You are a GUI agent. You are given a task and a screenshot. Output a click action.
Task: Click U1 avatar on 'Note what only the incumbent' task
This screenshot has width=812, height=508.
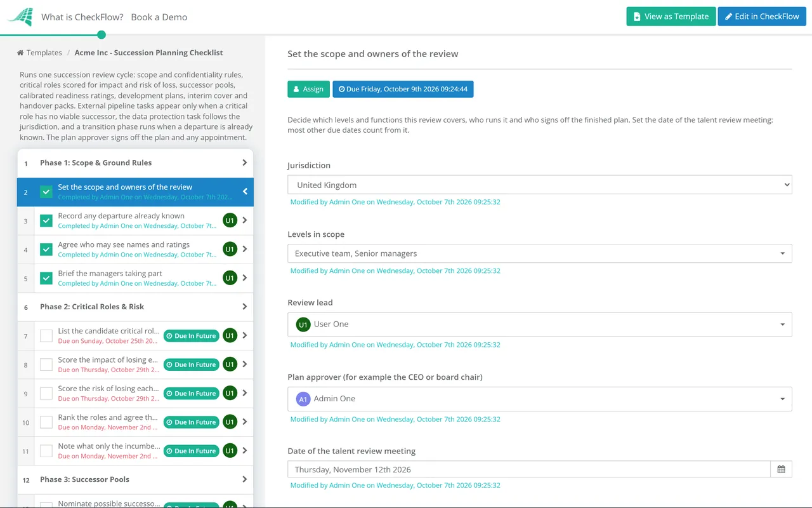(x=230, y=451)
